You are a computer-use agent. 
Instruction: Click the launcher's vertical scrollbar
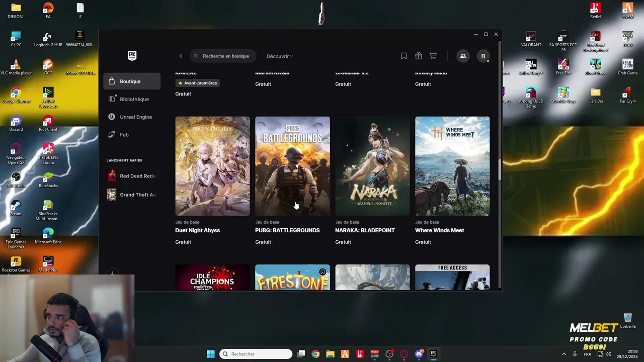click(x=500, y=169)
